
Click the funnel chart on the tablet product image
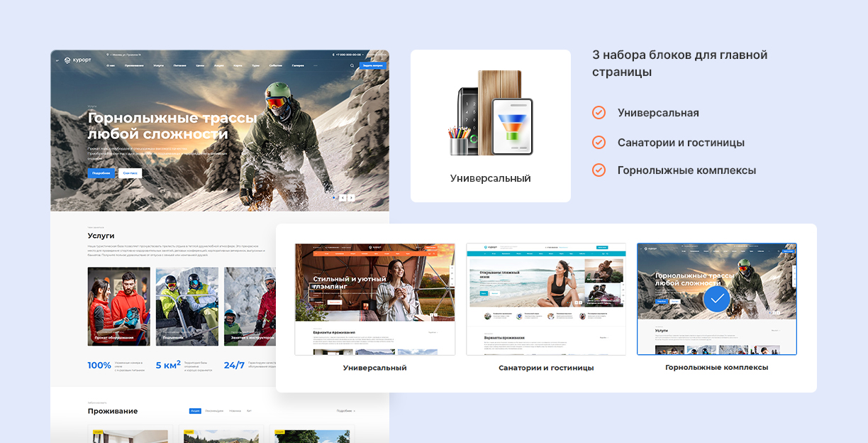point(513,128)
